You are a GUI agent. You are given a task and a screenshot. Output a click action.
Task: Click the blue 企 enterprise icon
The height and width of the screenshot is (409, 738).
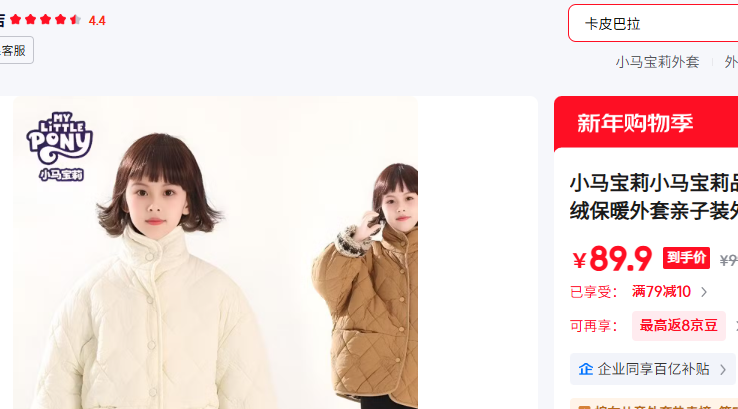point(586,369)
